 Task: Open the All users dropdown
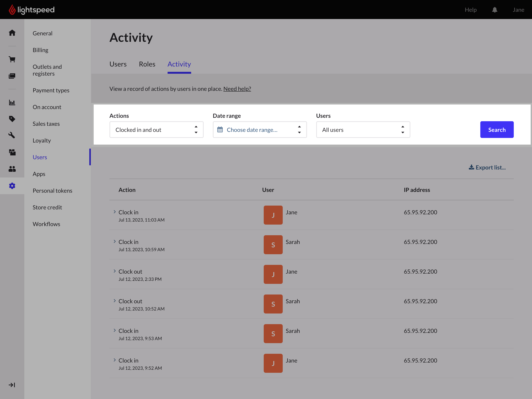pyautogui.click(x=363, y=130)
